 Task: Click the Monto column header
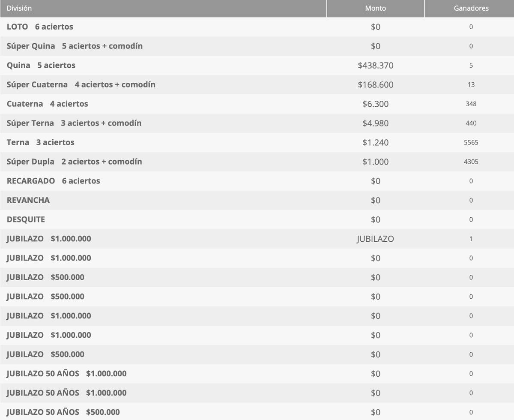coord(375,8)
